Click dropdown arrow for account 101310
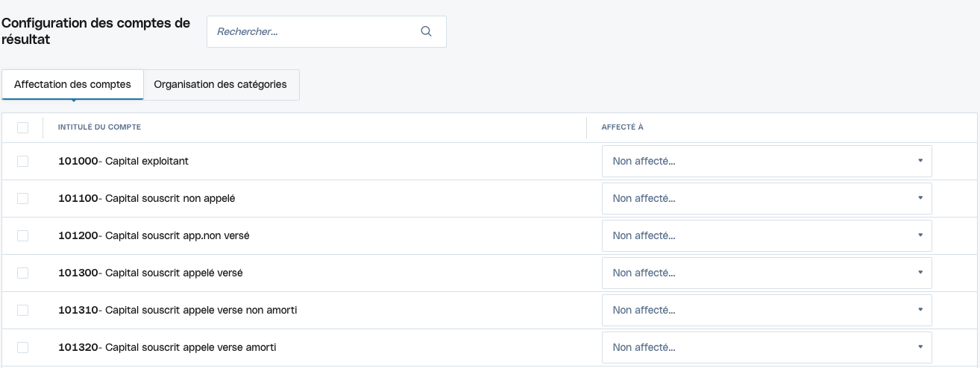The image size is (980, 368). click(x=920, y=310)
